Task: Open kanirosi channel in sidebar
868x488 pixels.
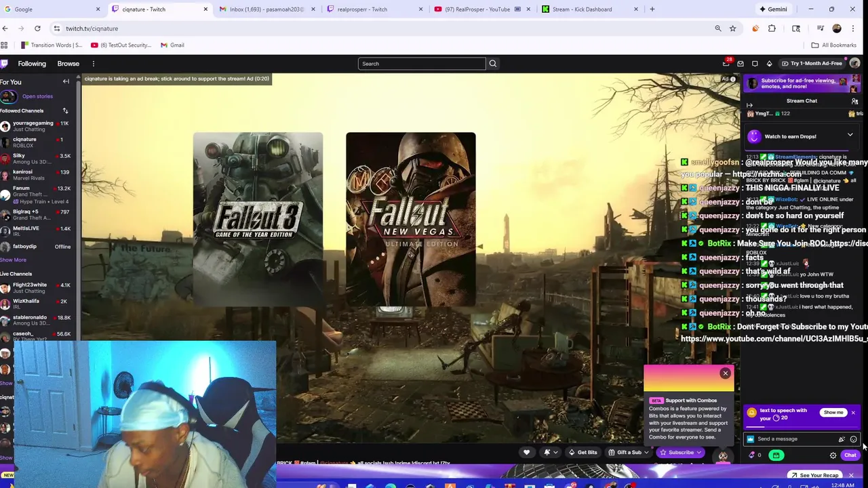Action: coord(36,175)
